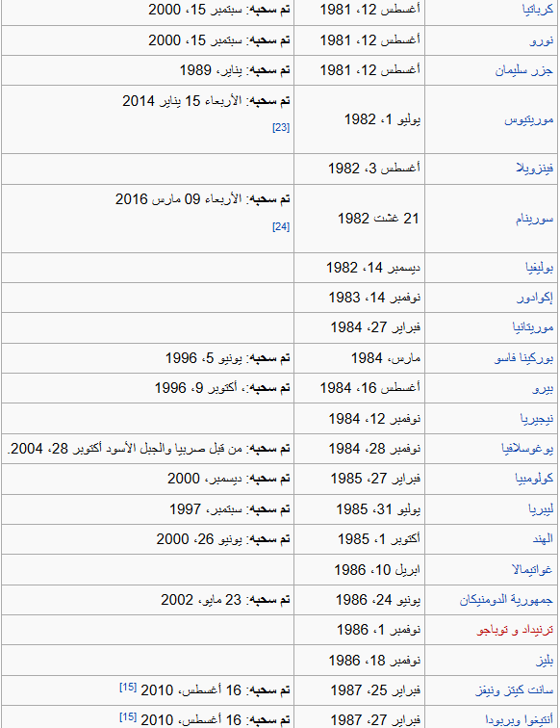Select the date 21 غشت 1982
This screenshot has height=728, width=560.
378,219
